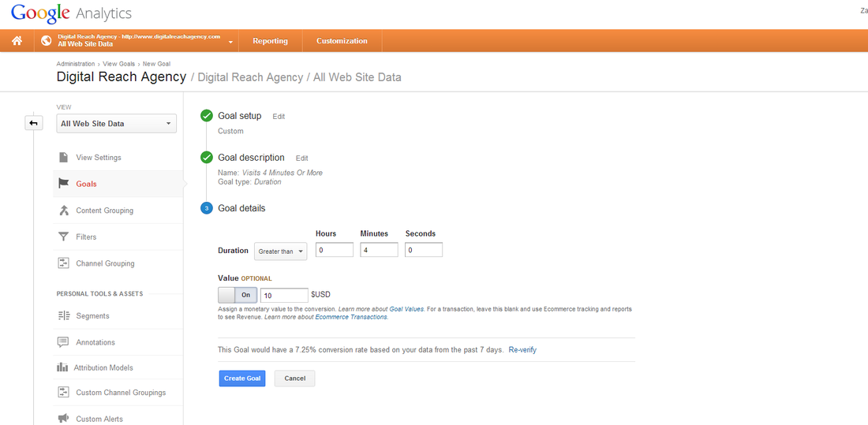Open the Goal Values help link
Viewport: 868px width, 425px height.
tap(407, 309)
